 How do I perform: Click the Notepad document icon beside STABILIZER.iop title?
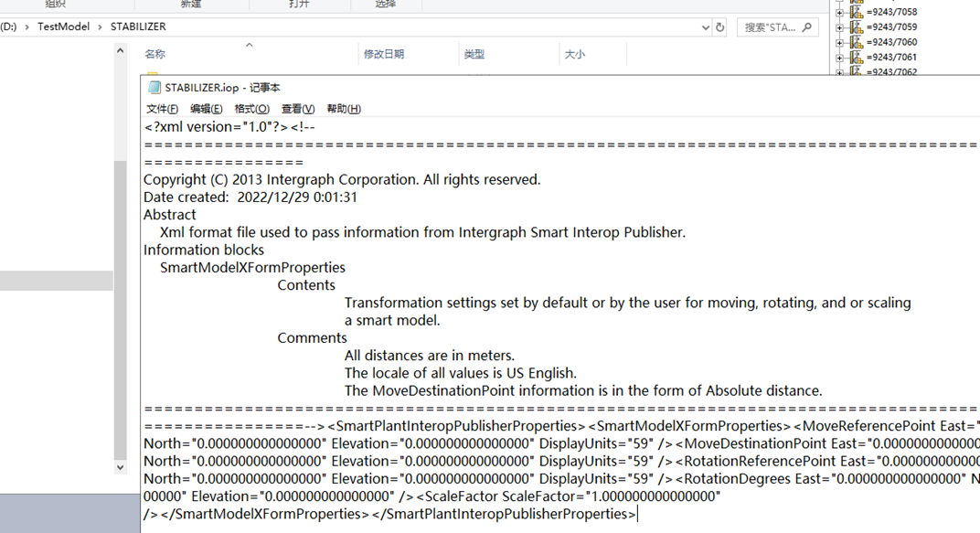(x=154, y=88)
